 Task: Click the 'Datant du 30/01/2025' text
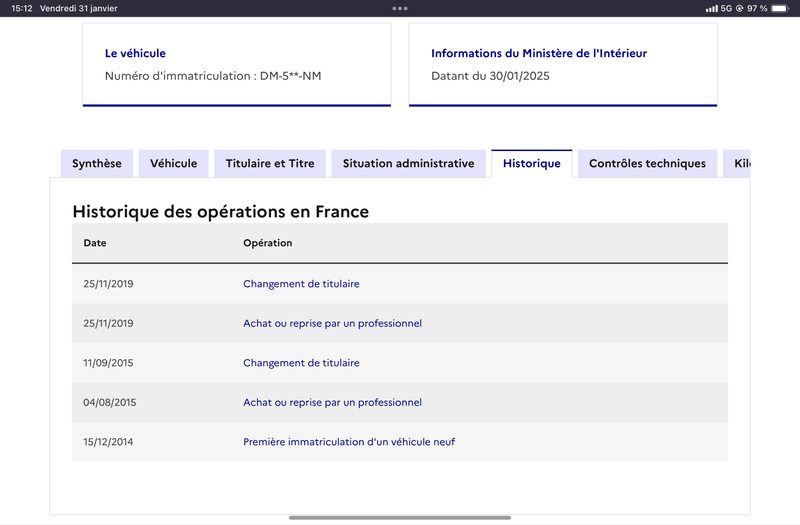490,76
